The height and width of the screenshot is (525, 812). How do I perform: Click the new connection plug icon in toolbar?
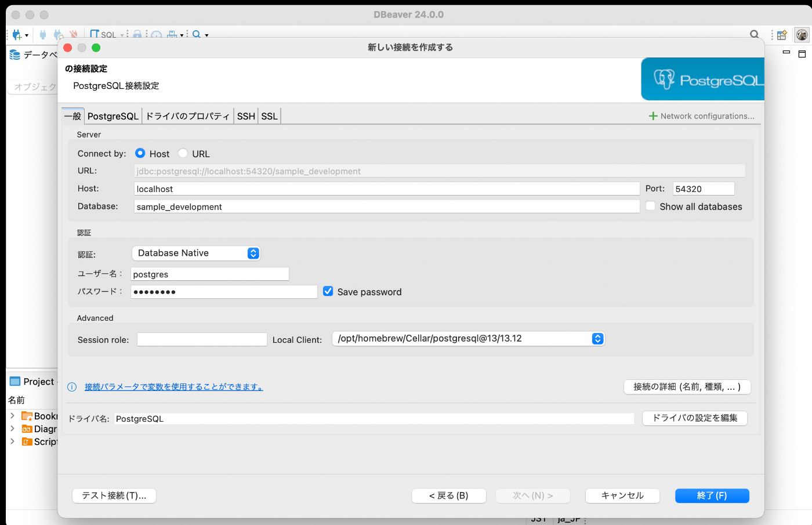(x=17, y=35)
